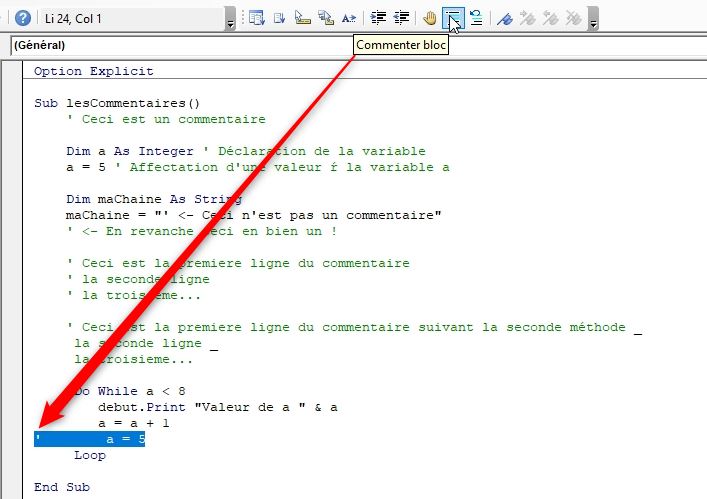Click the highlighted commented line a = 5
Screen dimensions: 707x499
pos(90,439)
